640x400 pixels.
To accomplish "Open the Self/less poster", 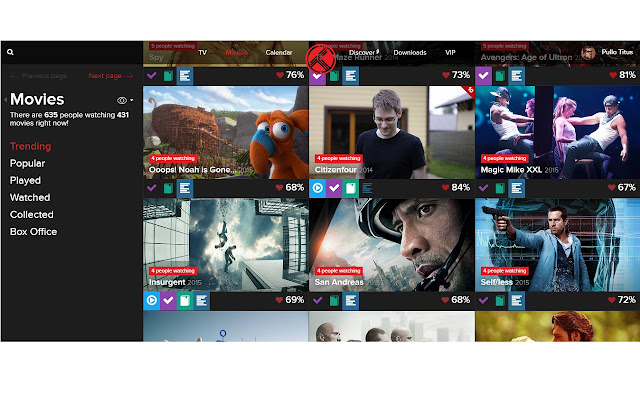I will point(558,245).
